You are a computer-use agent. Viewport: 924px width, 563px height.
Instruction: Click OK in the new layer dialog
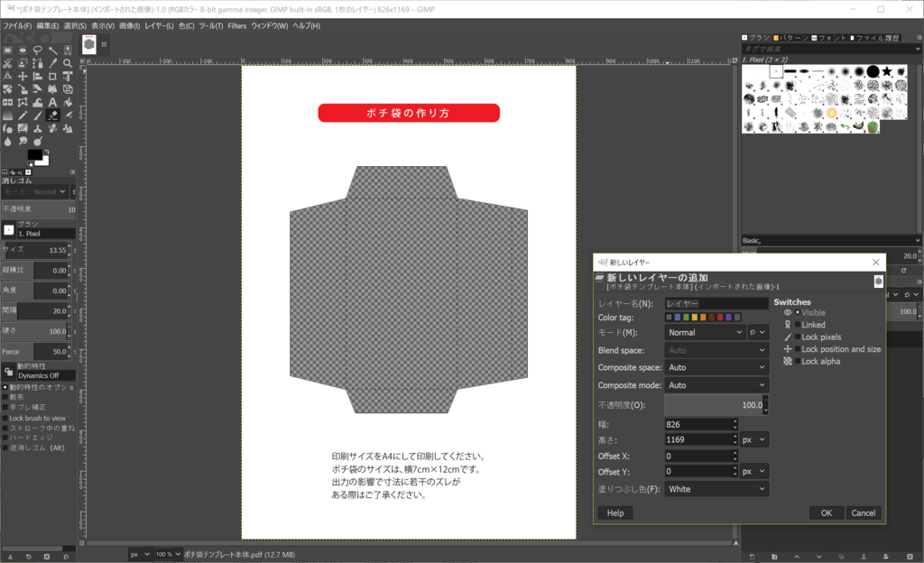pos(827,512)
